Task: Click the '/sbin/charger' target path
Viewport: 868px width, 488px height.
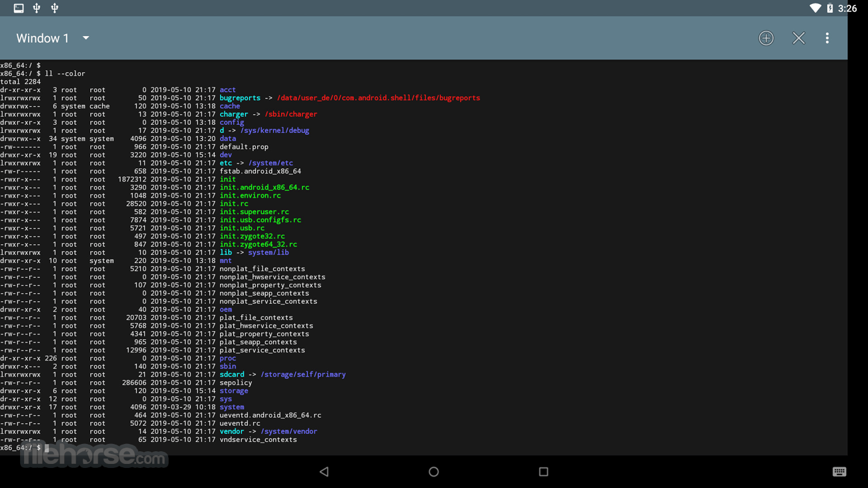Action: coord(291,114)
